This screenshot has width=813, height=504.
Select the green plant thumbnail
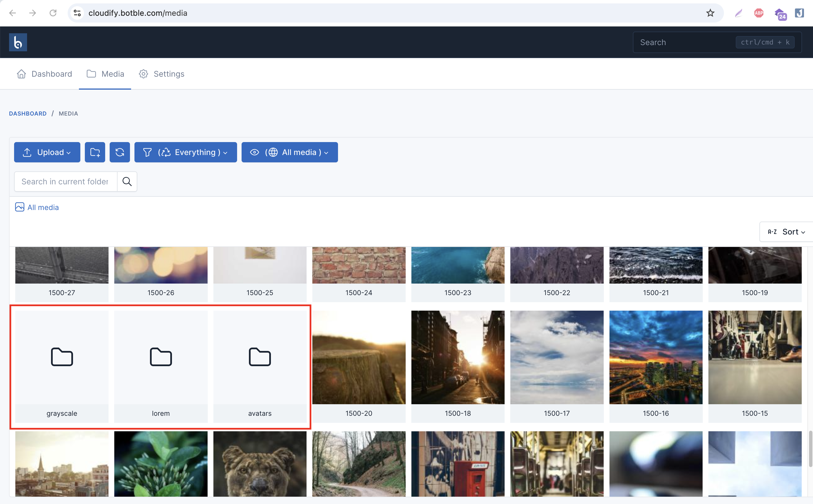[x=161, y=464]
